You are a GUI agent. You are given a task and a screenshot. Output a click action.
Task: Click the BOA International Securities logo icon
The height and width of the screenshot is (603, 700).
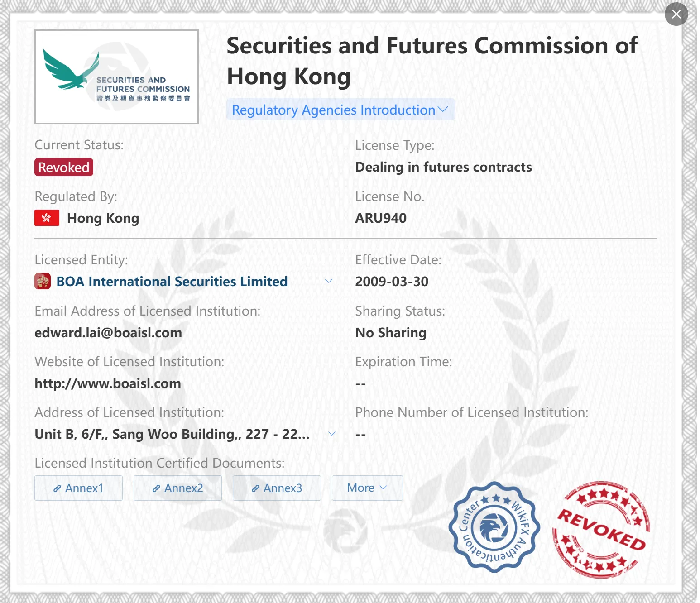(43, 281)
